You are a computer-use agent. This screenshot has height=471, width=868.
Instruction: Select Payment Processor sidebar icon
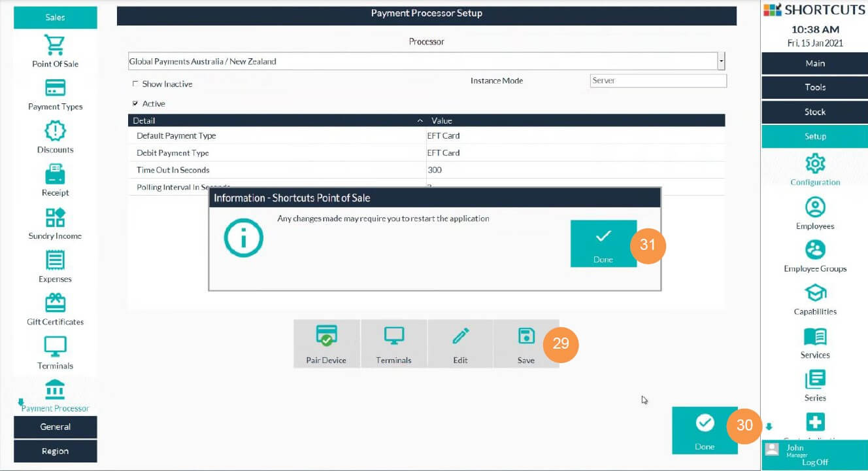(x=55, y=389)
